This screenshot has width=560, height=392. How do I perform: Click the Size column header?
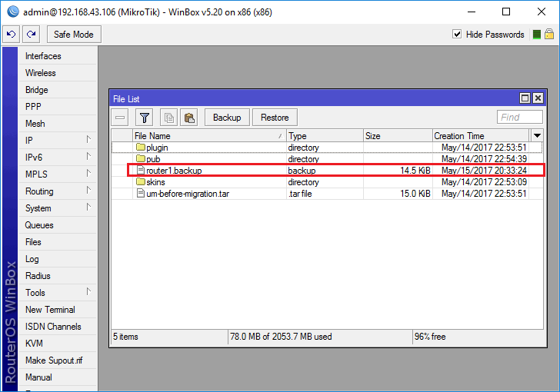tap(398, 136)
